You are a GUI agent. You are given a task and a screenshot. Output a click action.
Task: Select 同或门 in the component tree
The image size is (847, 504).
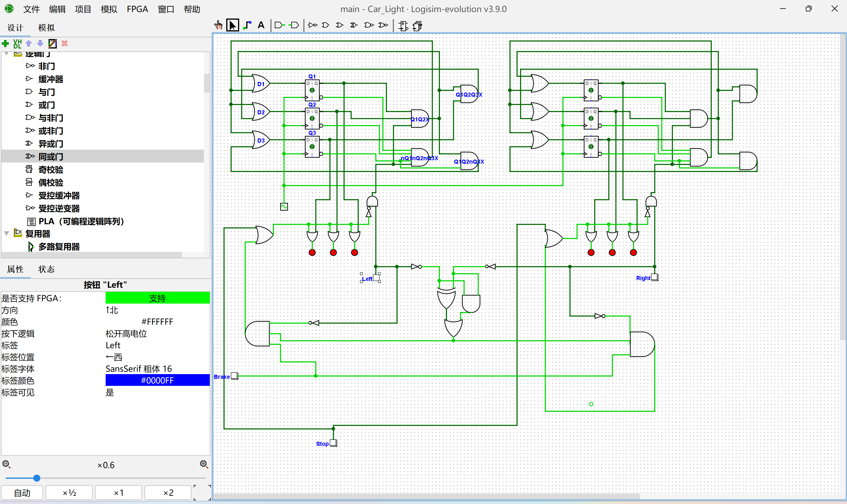(x=51, y=157)
